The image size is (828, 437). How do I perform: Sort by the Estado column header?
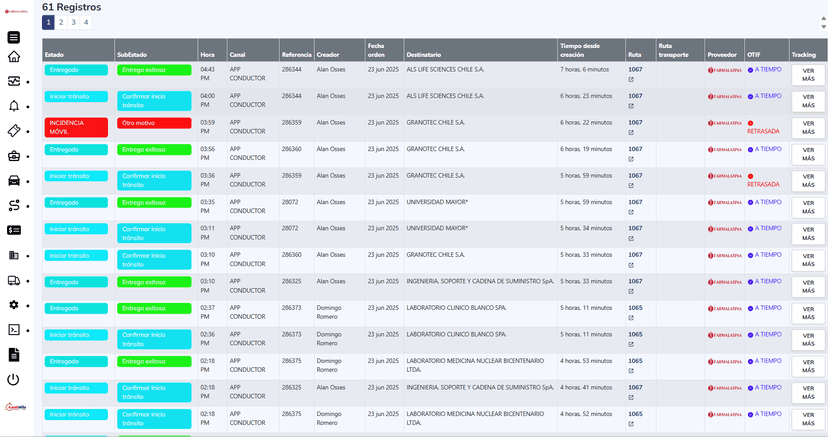tap(55, 54)
